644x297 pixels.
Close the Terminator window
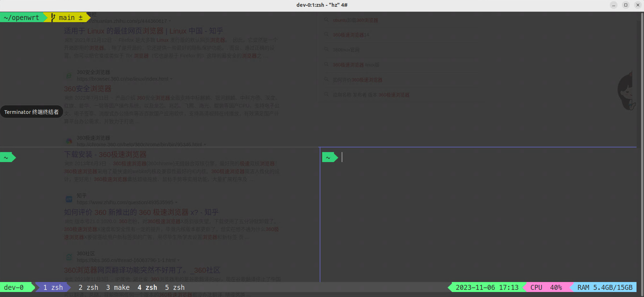pyautogui.click(x=638, y=5)
